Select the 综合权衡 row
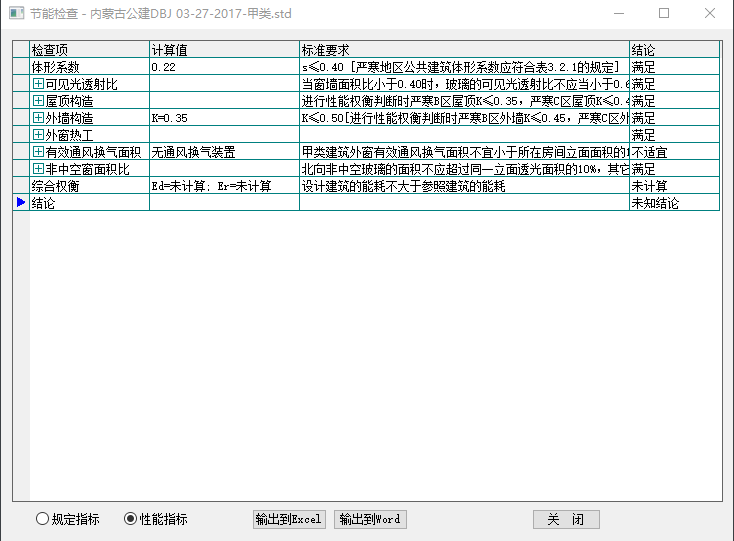 (89, 186)
